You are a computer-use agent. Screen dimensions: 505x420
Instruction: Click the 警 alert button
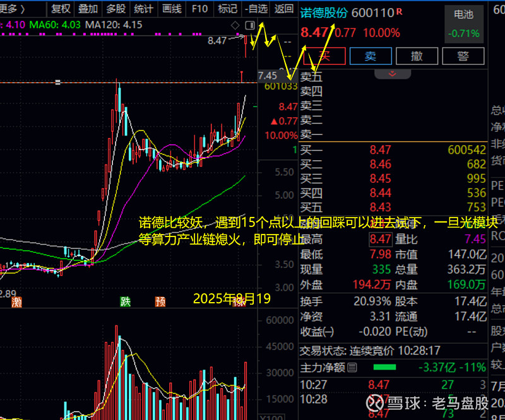pyautogui.click(x=463, y=56)
